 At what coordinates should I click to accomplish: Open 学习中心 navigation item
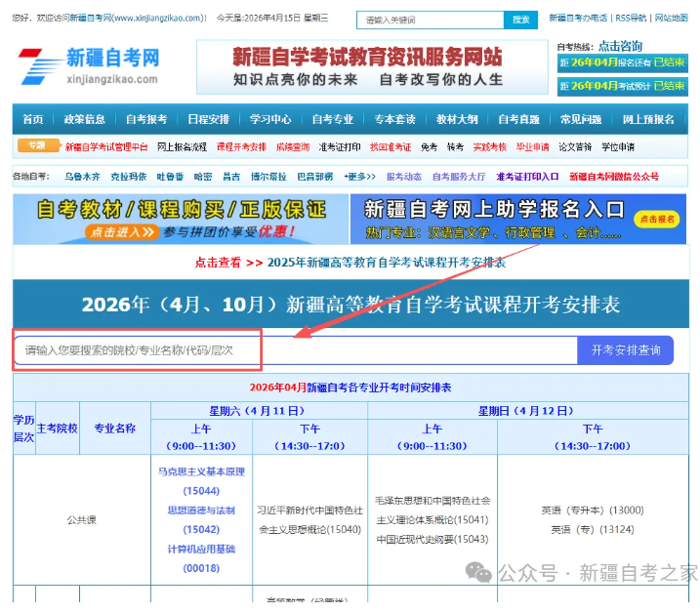pyautogui.click(x=270, y=120)
